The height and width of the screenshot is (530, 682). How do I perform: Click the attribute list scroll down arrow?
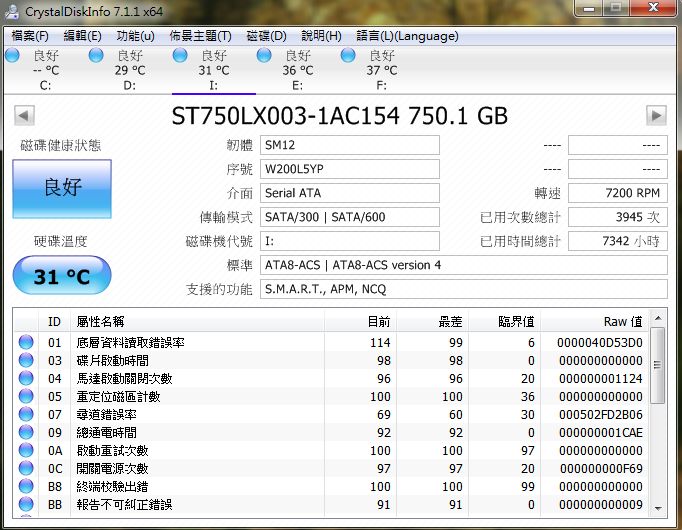coord(658,508)
